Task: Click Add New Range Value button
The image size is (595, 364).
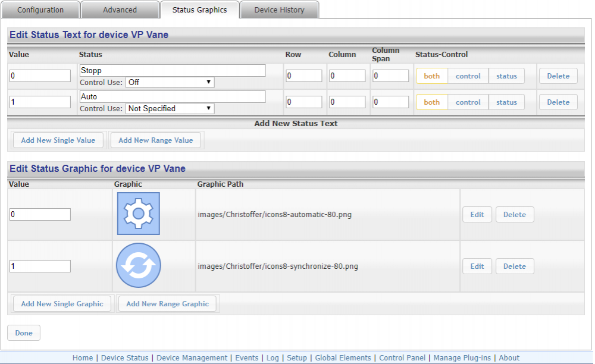Action: (155, 140)
